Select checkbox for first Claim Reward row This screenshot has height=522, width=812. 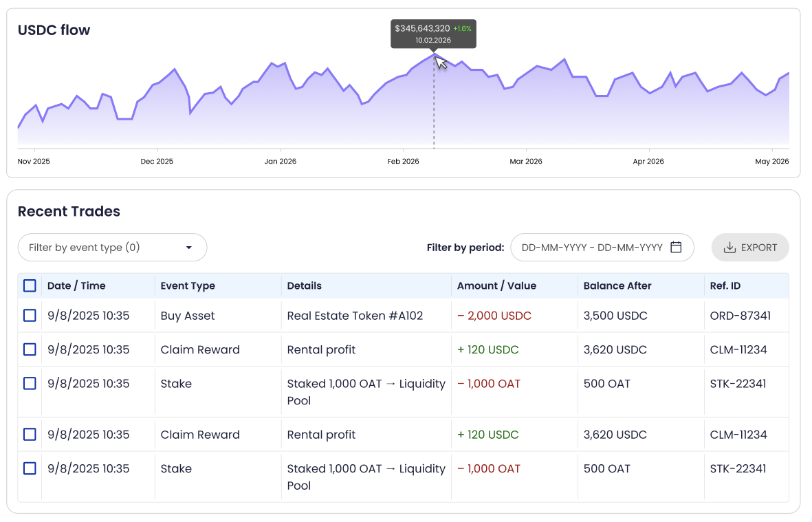pyautogui.click(x=30, y=349)
